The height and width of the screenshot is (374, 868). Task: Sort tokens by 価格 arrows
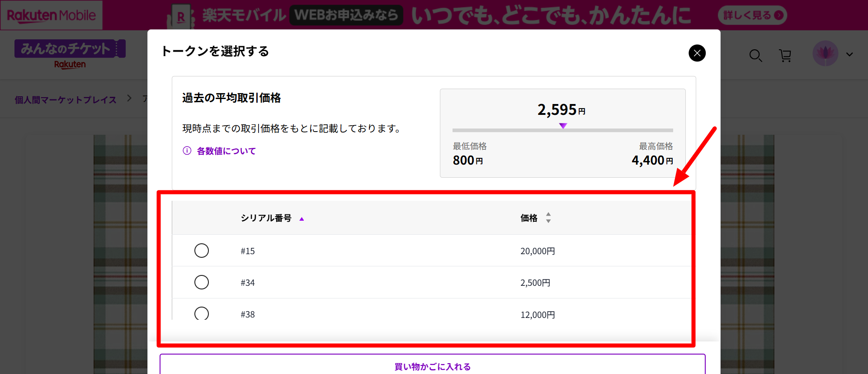[548, 218]
